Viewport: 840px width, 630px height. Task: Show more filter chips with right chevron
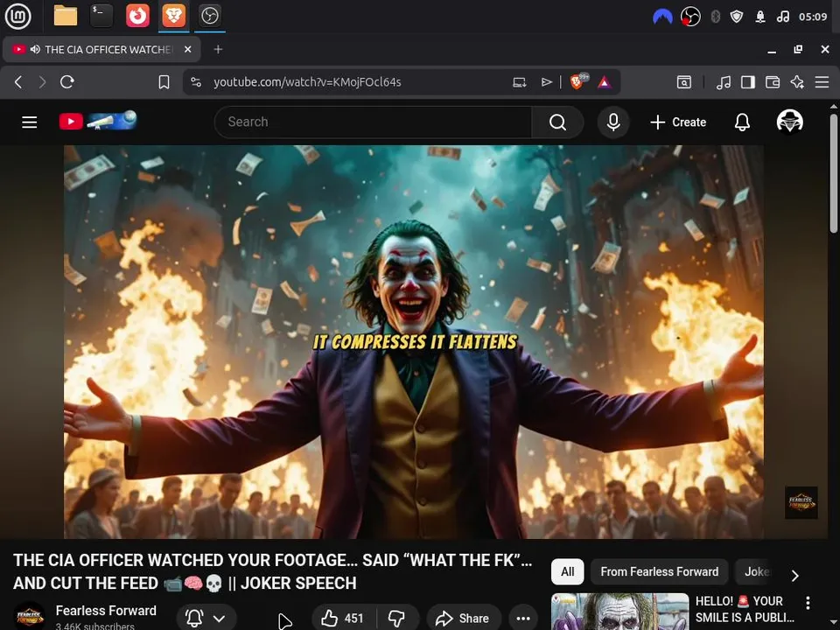pos(795,576)
